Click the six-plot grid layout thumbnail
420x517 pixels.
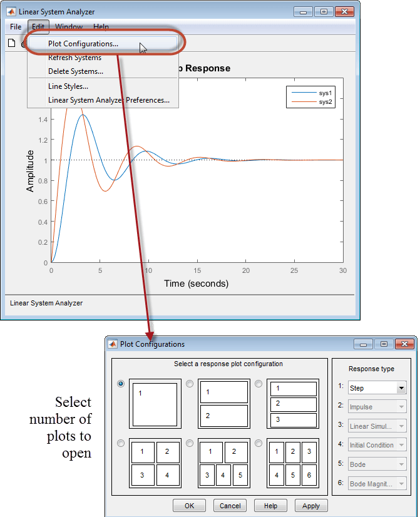293,463
